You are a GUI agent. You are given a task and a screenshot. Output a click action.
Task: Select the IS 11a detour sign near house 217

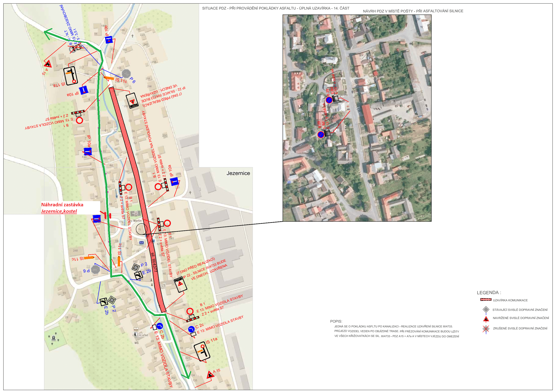tap(71, 76)
